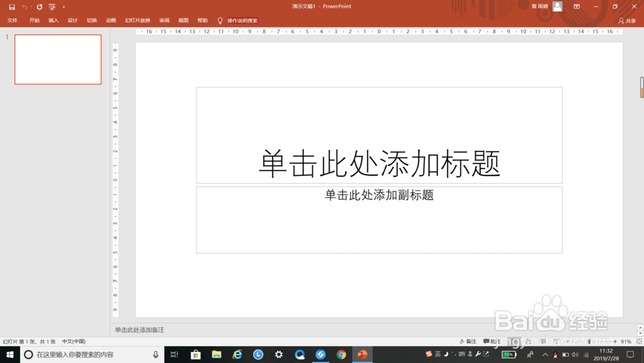Switch to the 切换 ribbon tab
The height and width of the screenshot is (363, 644).
click(x=92, y=21)
